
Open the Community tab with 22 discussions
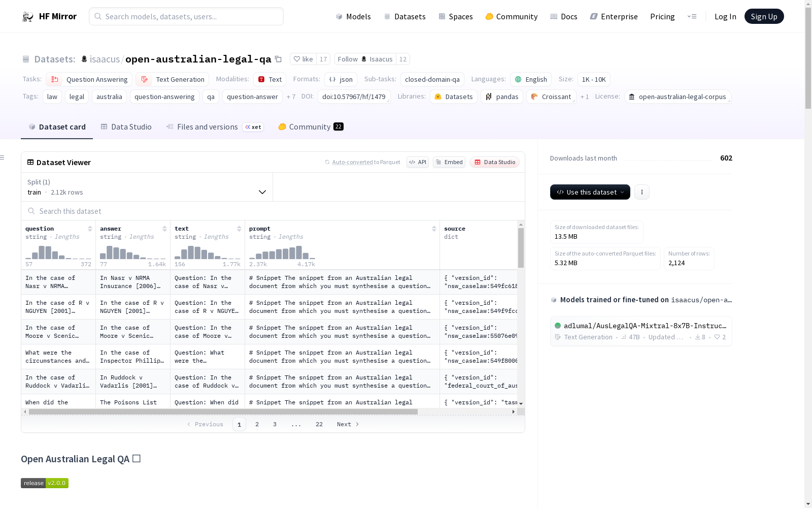coord(311,127)
